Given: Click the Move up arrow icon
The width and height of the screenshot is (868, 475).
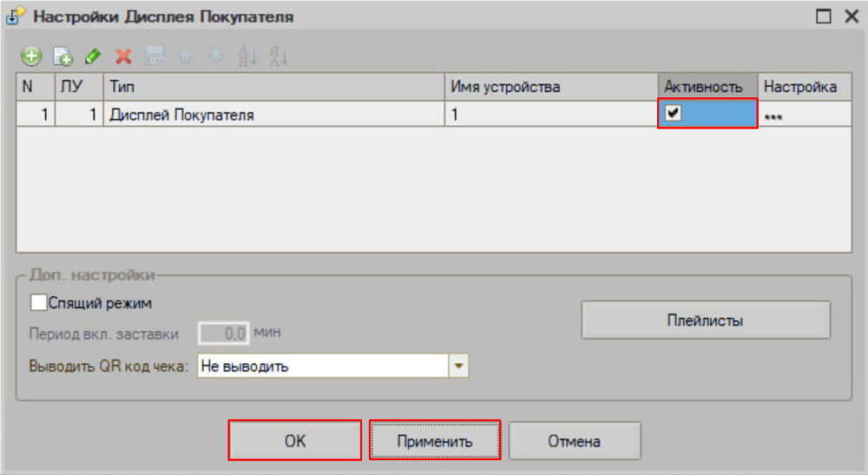Looking at the screenshot, I should click(186, 57).
